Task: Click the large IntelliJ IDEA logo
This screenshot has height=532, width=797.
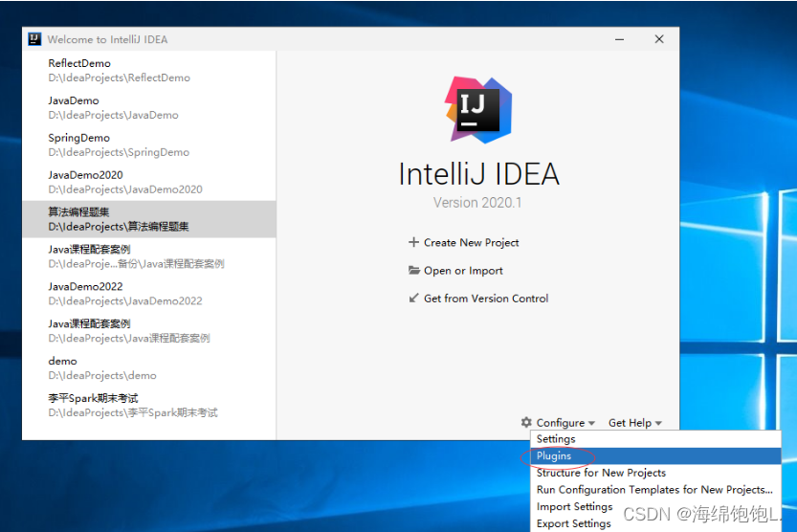Action: click(x=478, y=110)
